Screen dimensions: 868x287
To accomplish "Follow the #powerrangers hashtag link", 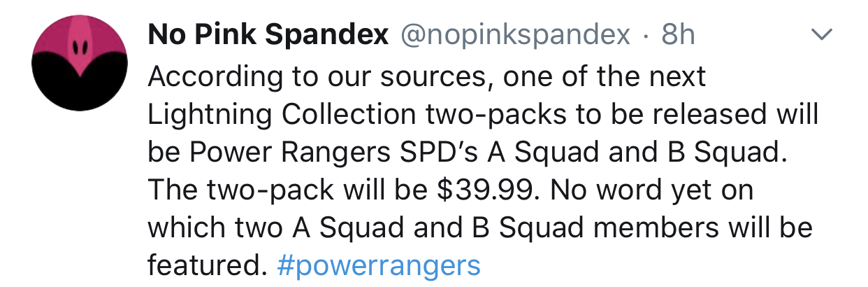I will tap(379, 266).
